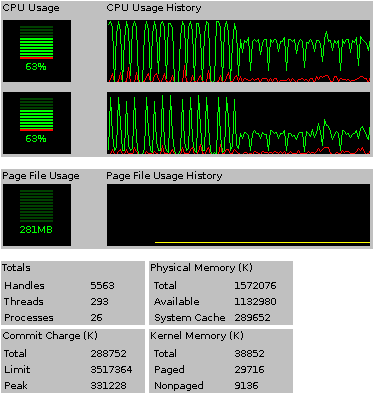Click the Available memory value 1132980
The height and width of the screenshot is (393, 373).
(255, 302)
